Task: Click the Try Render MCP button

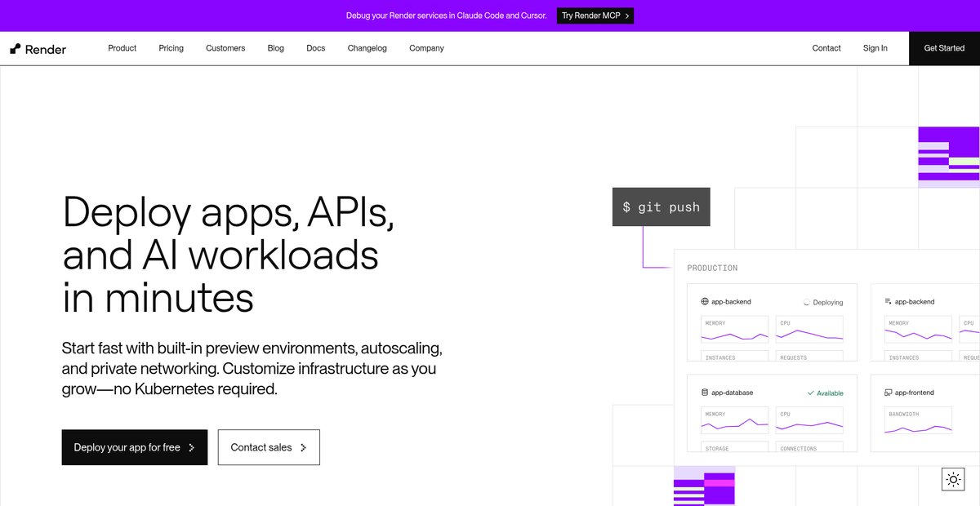Action: tap(595, 16)
